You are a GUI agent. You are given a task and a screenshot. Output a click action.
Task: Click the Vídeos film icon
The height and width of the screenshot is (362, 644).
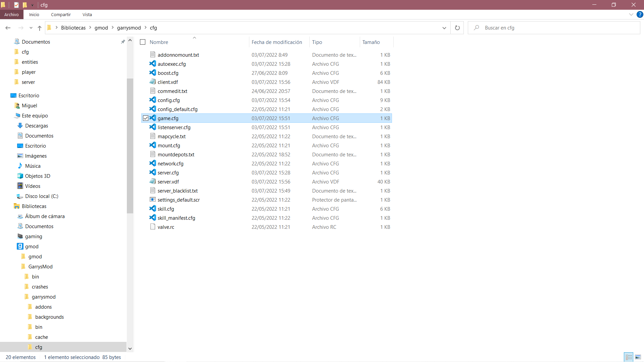20,186
